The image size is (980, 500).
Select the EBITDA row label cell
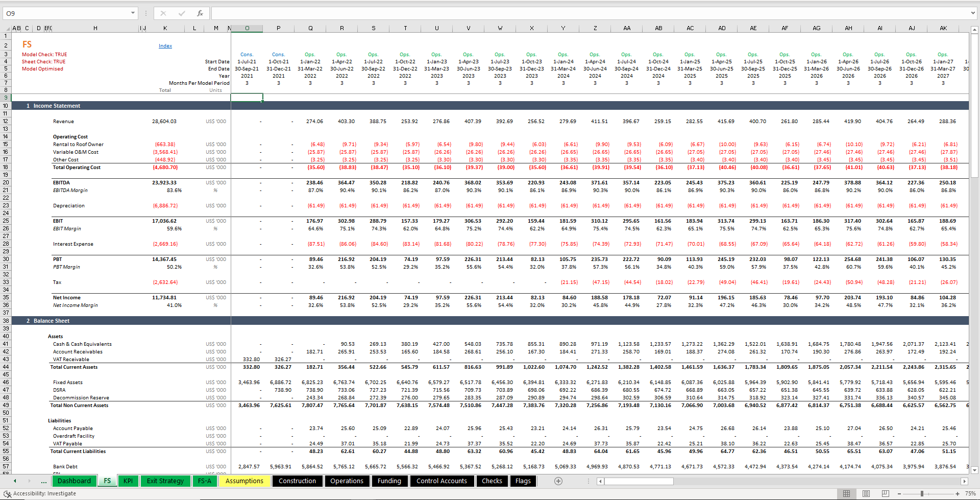pyautogui.click(x=61, y=183)
